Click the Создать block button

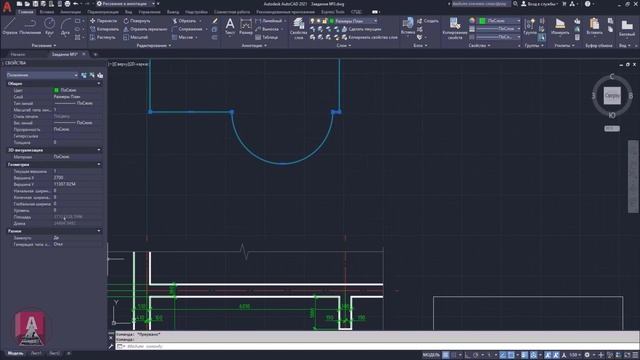click(428, 21)
